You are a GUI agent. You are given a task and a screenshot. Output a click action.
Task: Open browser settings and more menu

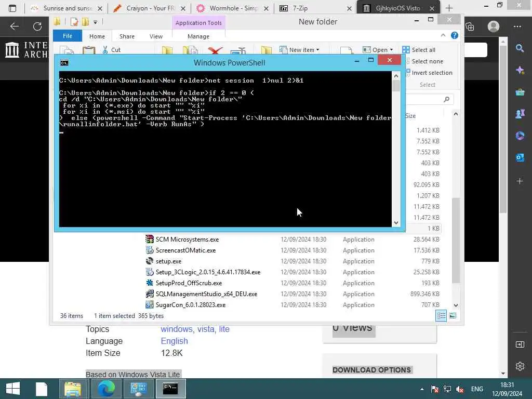tap(517, 26)
